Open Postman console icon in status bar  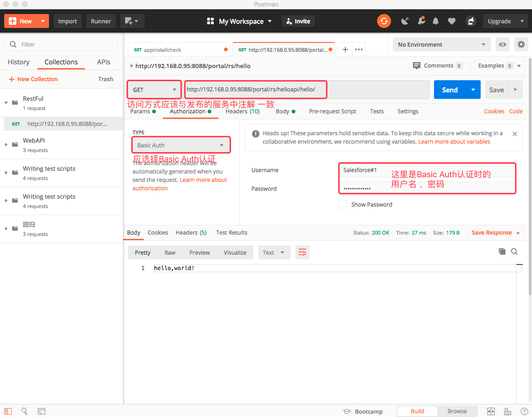point(42,411)
